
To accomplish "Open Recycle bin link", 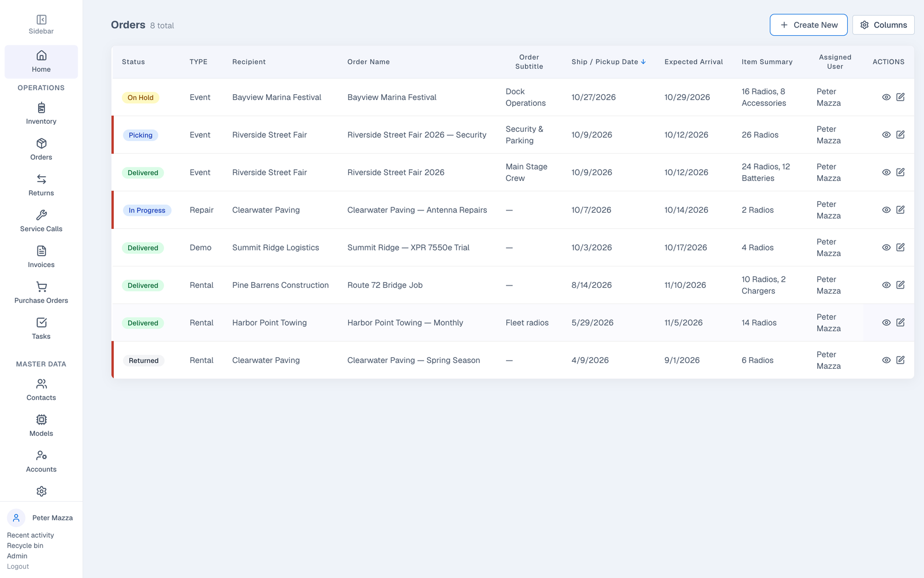I will click(25, 546).
